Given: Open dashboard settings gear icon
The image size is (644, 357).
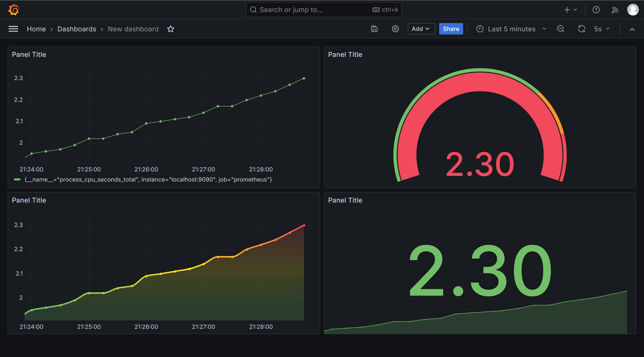Looking at the screenshot, I should click(395, 29).
